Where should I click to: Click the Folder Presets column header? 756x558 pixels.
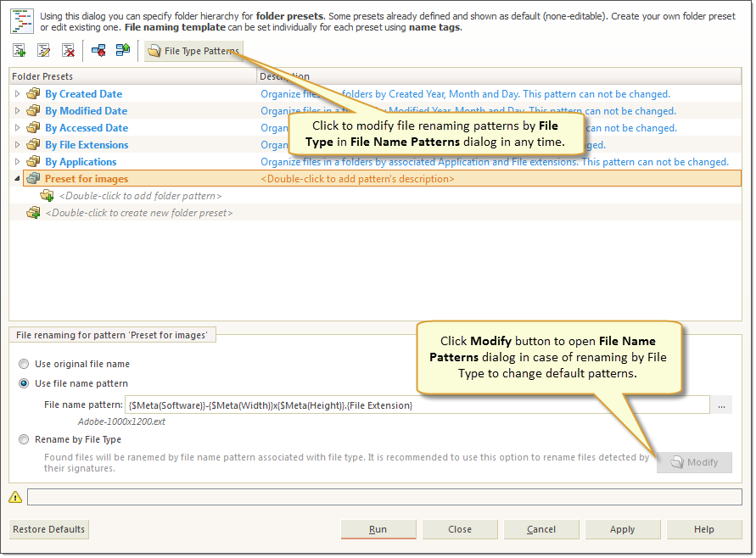point(132,76)
